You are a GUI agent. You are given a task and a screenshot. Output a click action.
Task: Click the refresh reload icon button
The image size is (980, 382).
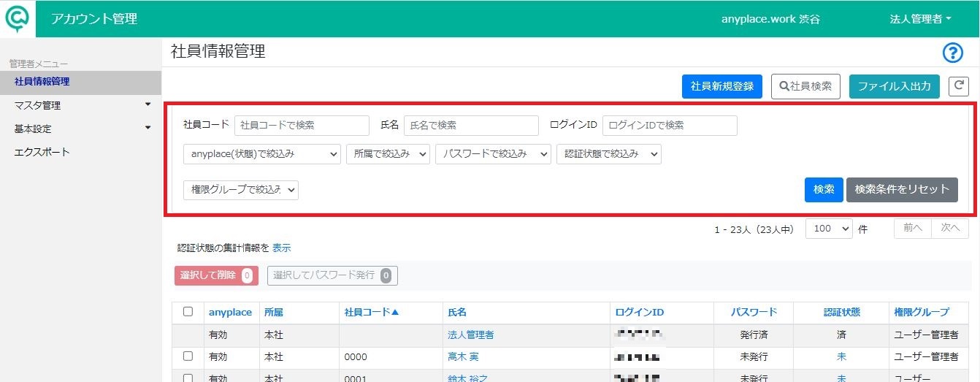pos(958,86)
